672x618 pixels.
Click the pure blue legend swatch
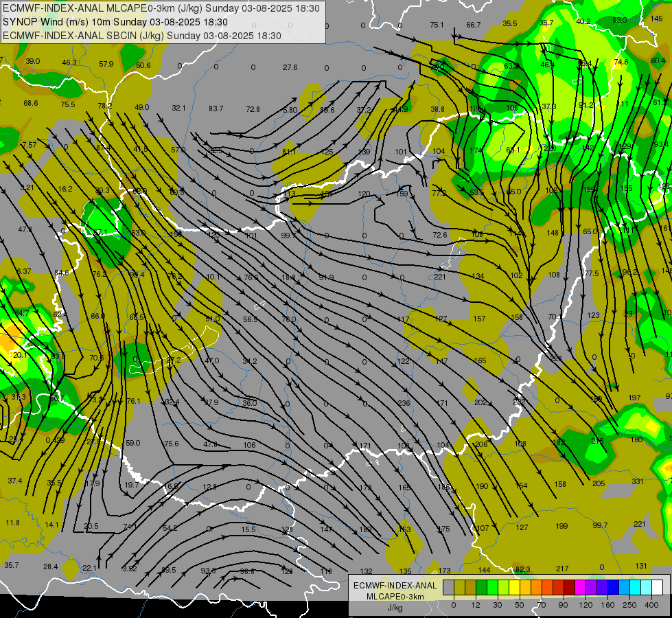point(614,588)
